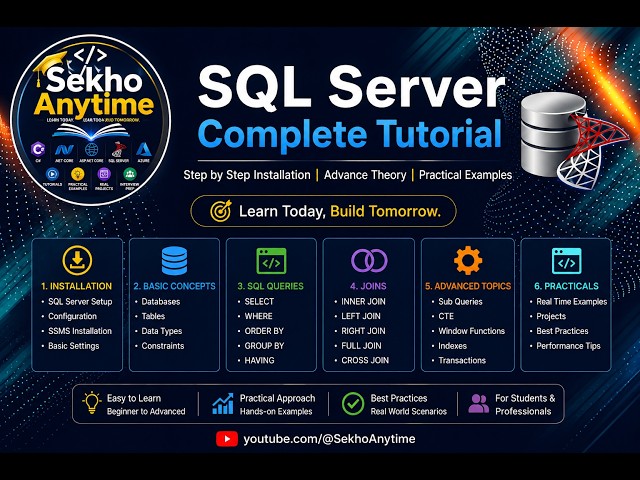Screen dimensions: 640x480
Task: Click the purple people icon for Students
Action: (479, 404)
